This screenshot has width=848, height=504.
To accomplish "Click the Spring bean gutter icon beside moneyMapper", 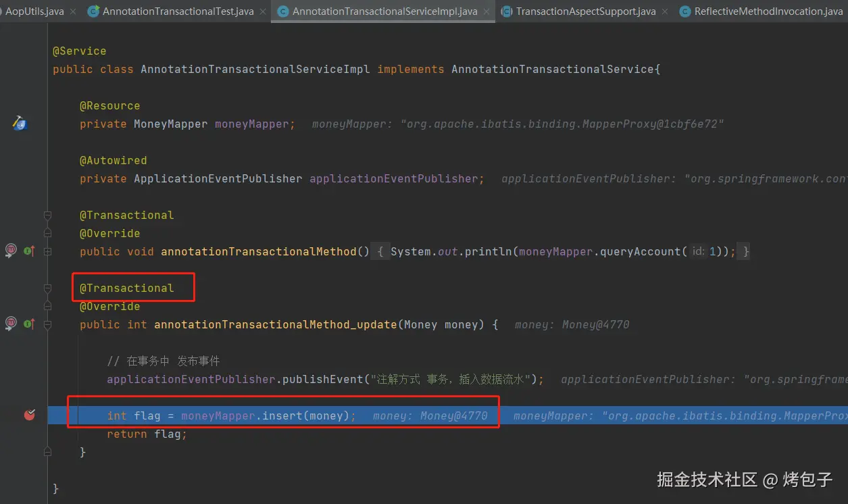I will [x=19, y=123].
